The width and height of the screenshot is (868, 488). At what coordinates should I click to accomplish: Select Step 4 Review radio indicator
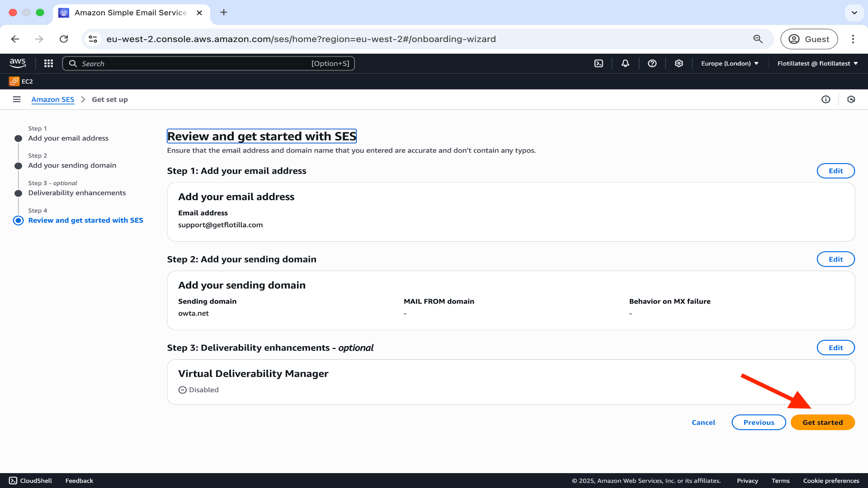[18, 221]
